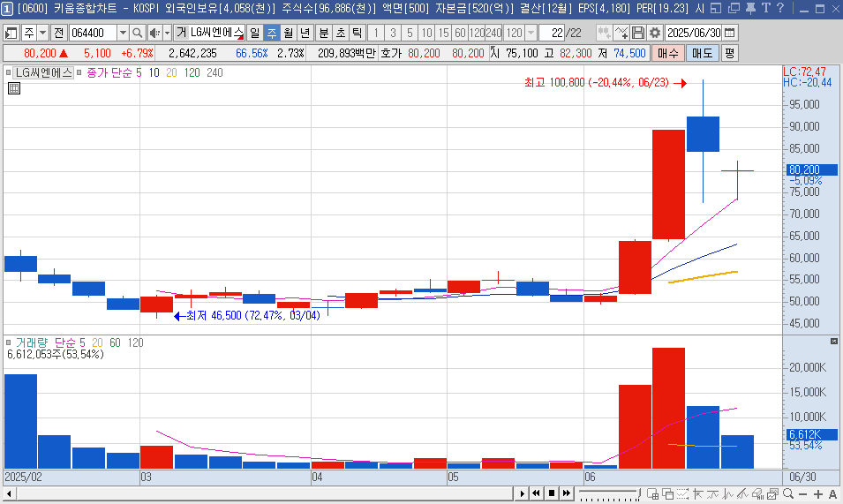Click the 전 button
This screenshot has height=504, width=843.
tap(58, 33)
